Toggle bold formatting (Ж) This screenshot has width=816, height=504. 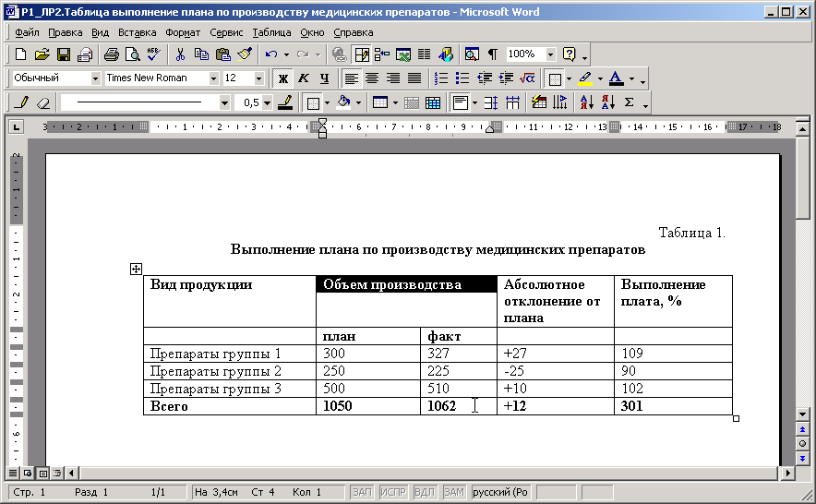click(282, 78)
